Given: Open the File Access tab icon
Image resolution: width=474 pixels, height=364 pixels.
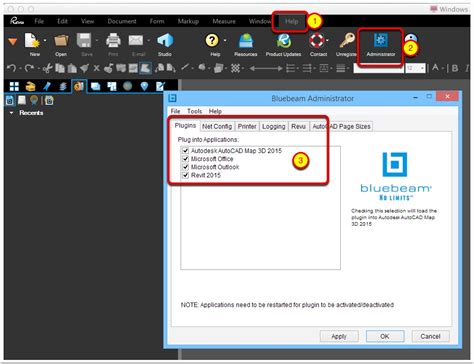Looking at the screenshot, I should point(79,86).
